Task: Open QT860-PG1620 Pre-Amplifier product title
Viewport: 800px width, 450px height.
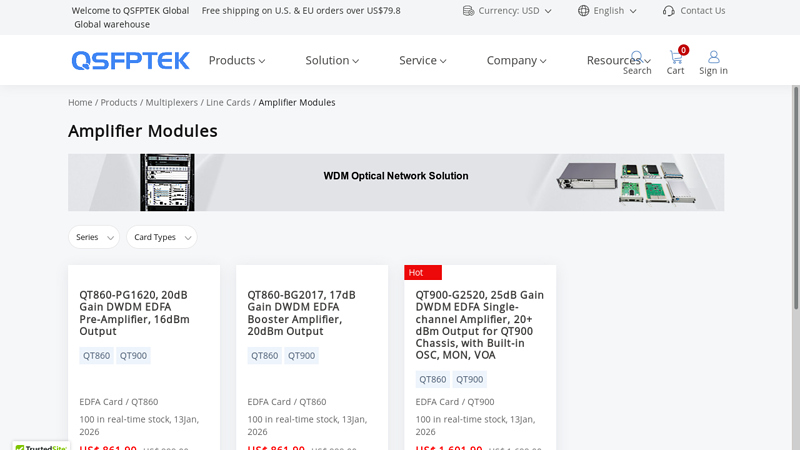Action: [x=135, y=313]
